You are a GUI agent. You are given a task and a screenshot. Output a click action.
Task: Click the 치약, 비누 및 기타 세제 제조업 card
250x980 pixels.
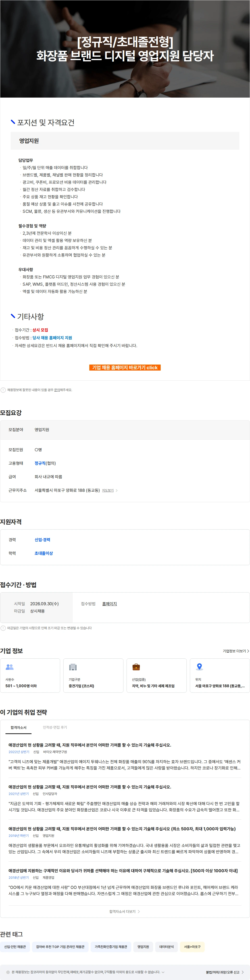157,675
